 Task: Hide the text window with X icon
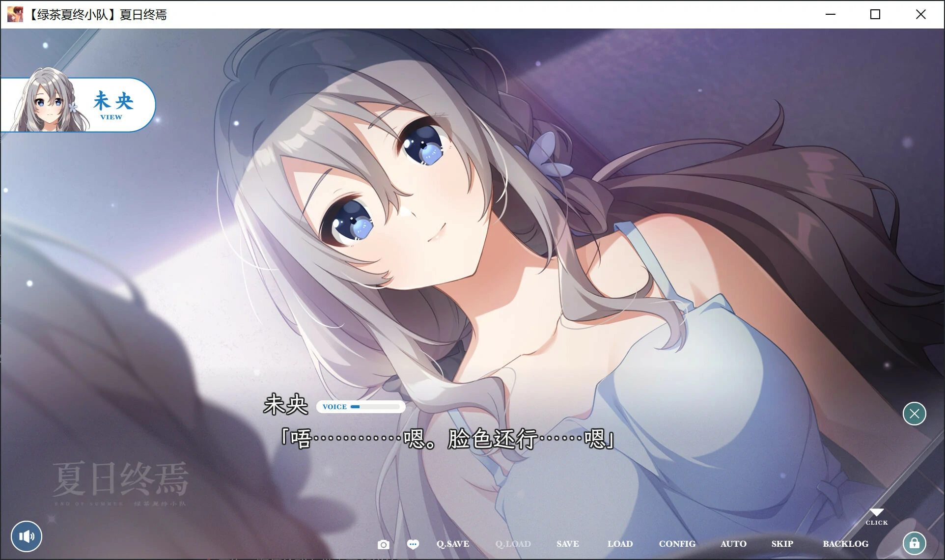tap(914, 414)
